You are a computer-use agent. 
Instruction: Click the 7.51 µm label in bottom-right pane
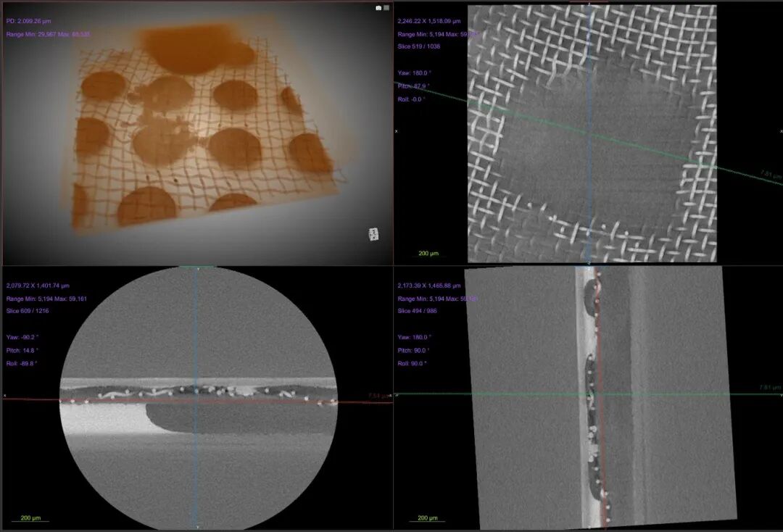(769, 388)
